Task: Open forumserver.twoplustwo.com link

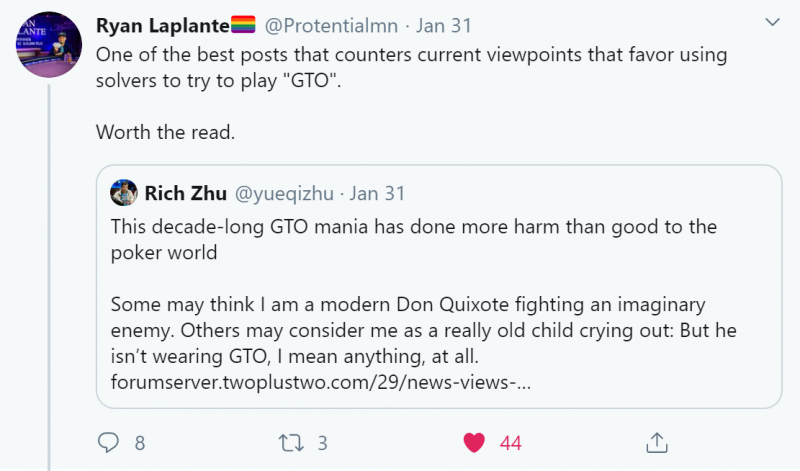Action: point(321,381)
